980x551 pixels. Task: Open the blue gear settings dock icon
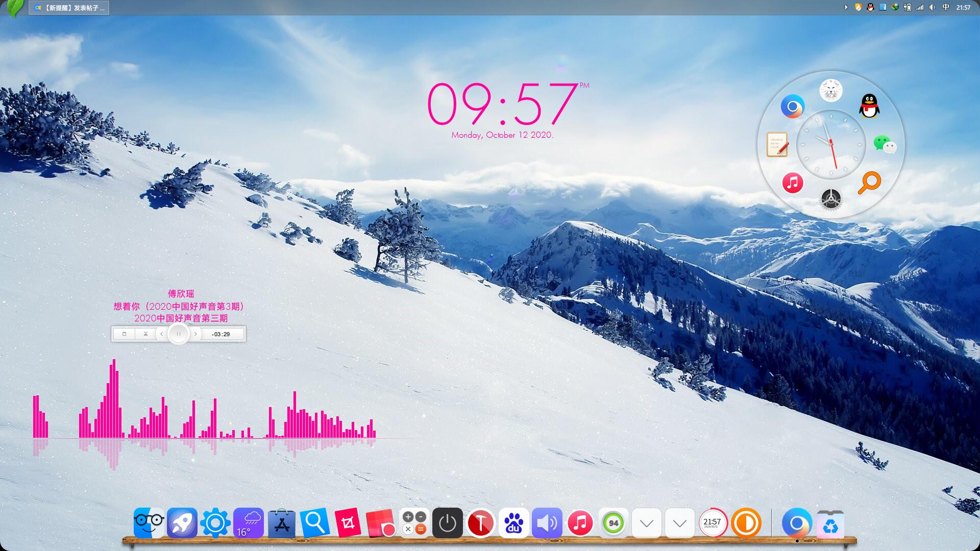(215, 523)
